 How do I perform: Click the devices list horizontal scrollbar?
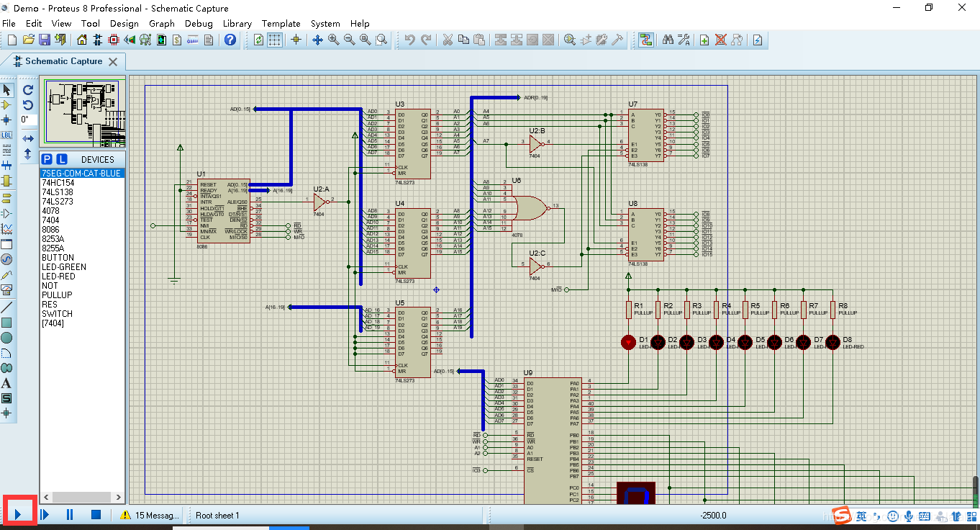click(x=81, y=497)
